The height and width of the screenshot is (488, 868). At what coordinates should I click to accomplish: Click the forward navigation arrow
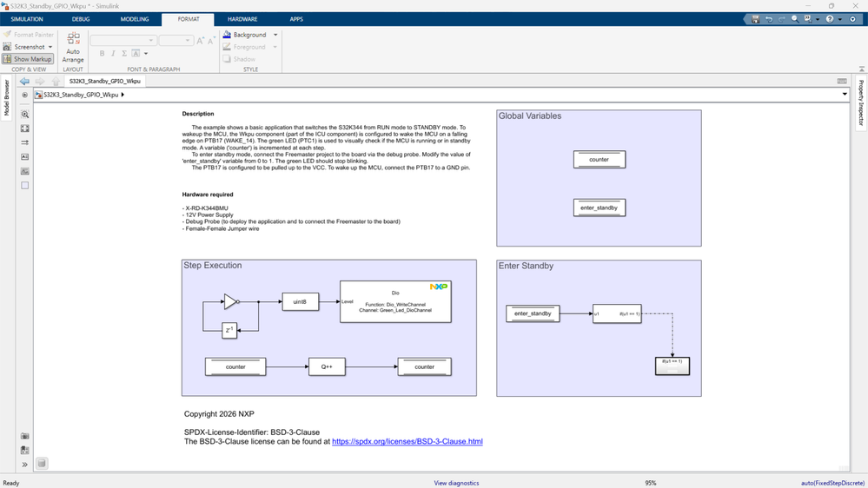40,81
